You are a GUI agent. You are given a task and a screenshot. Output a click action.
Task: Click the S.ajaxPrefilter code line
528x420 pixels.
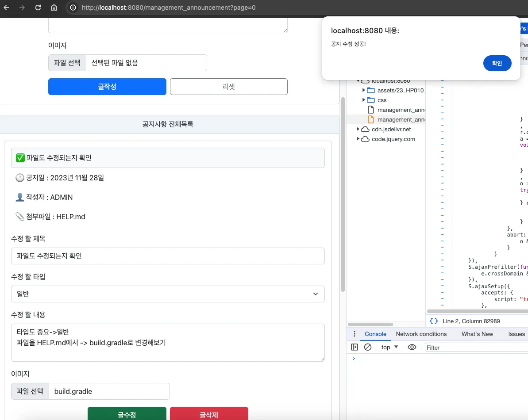pos(498,267)
